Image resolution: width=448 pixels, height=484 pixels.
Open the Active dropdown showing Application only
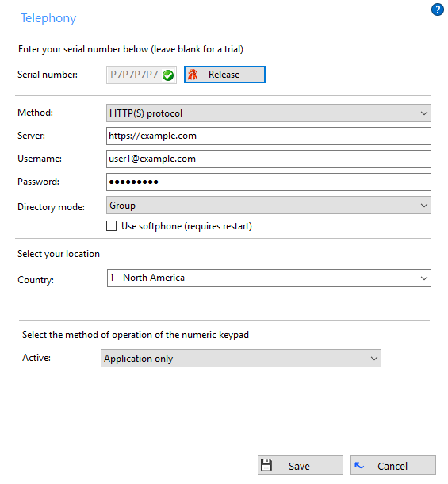241,359
